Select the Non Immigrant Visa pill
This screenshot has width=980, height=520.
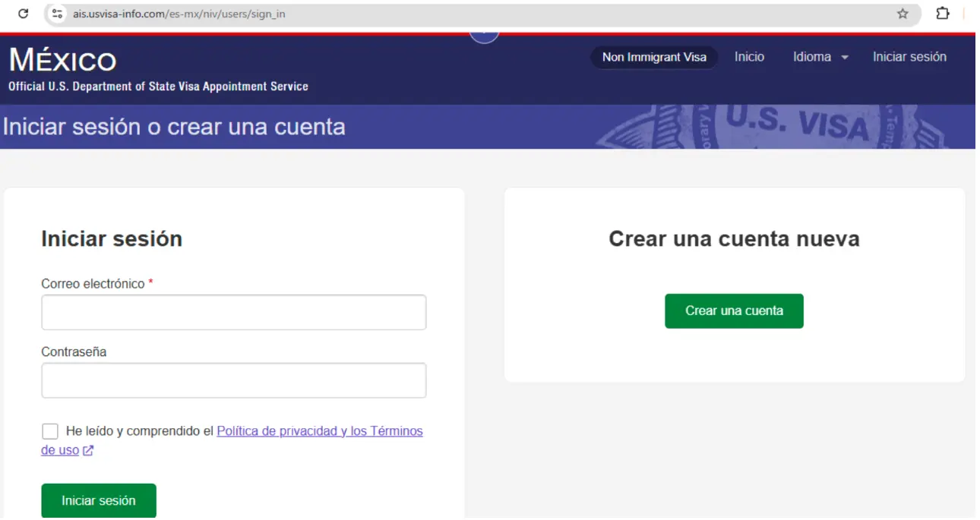pos(654,57)
